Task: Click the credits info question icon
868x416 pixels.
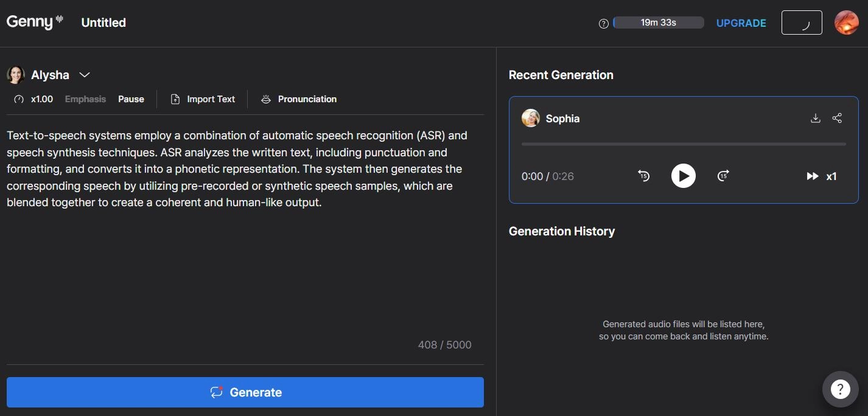Action: coord(604,24)
